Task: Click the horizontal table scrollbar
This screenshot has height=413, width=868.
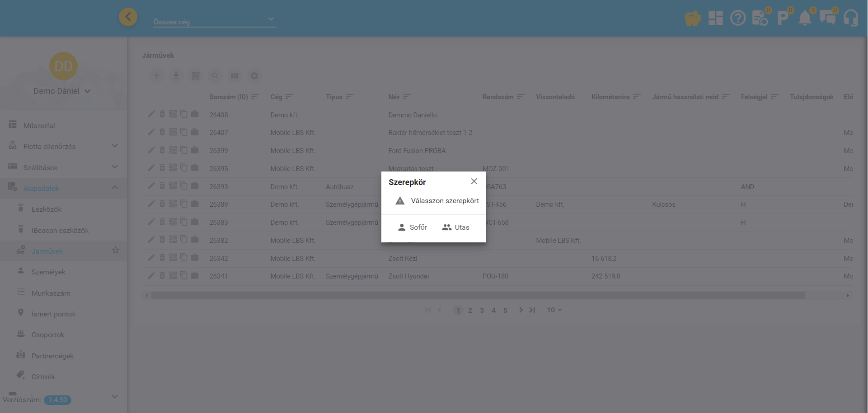Action: (x=478, y=296)
